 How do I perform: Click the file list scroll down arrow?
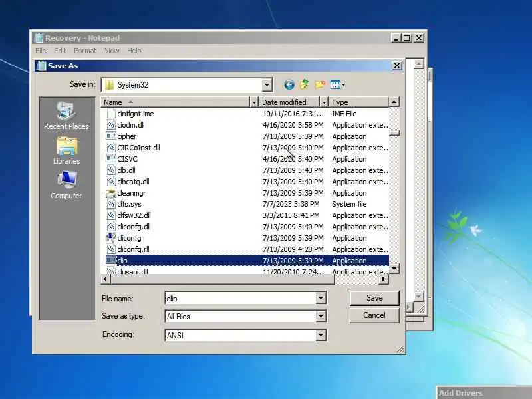click(x=394, y=269)
